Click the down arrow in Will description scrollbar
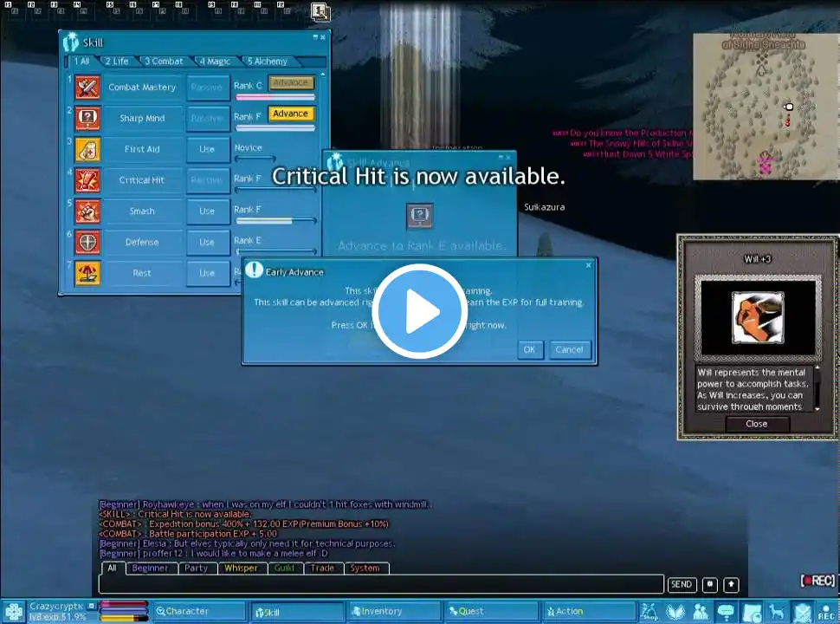This screenshot has width=840, height=624. [x=817, y=408]
